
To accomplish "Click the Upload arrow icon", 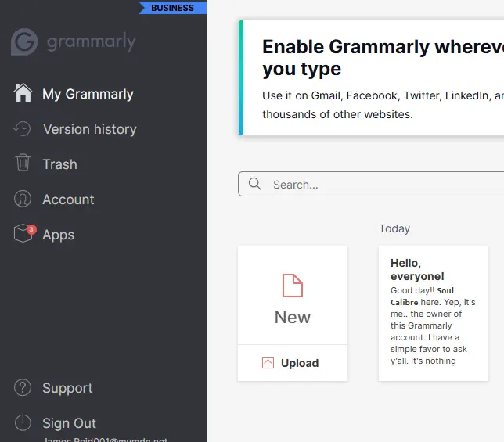I will [x=268, y=363].
